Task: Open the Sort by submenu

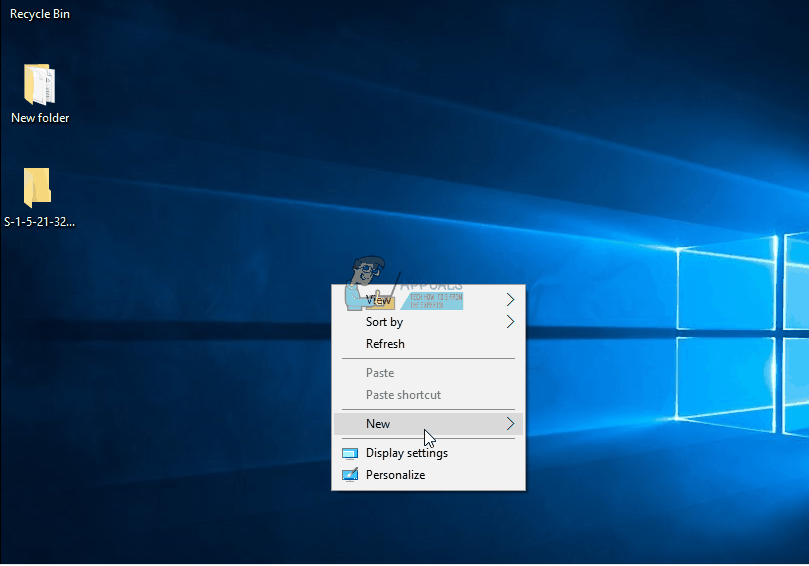Action: (x=428, y=322)
